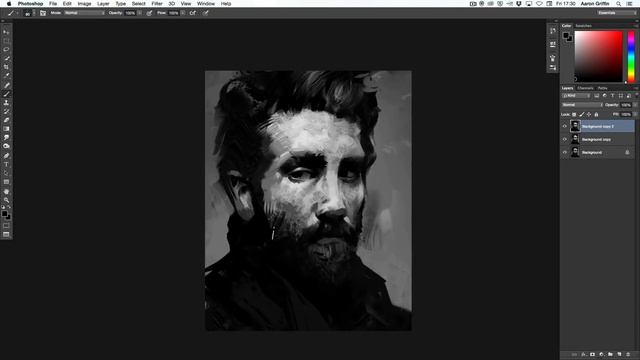Select the Healing Brush tool

pyautogui.click(x=6, y=85)
